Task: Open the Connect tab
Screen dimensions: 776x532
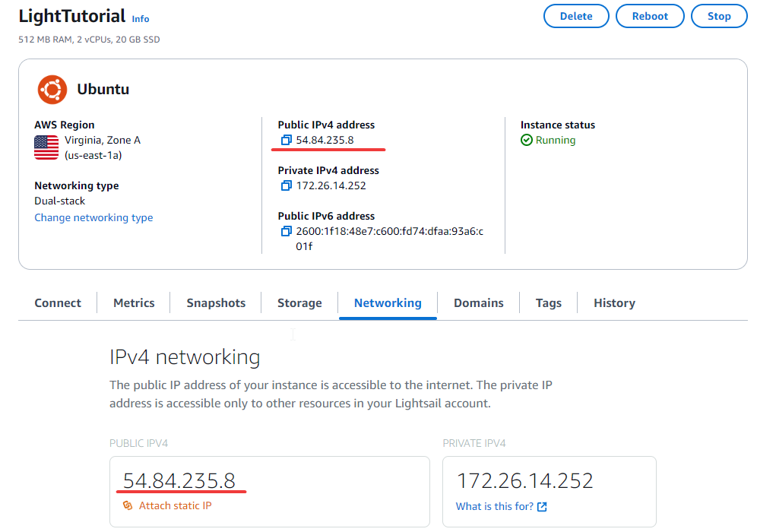Action: [x=58, y=303]
